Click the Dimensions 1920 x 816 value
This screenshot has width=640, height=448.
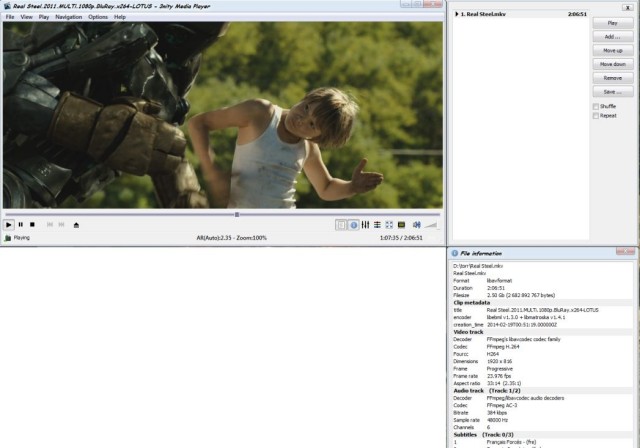click(499, 362)
